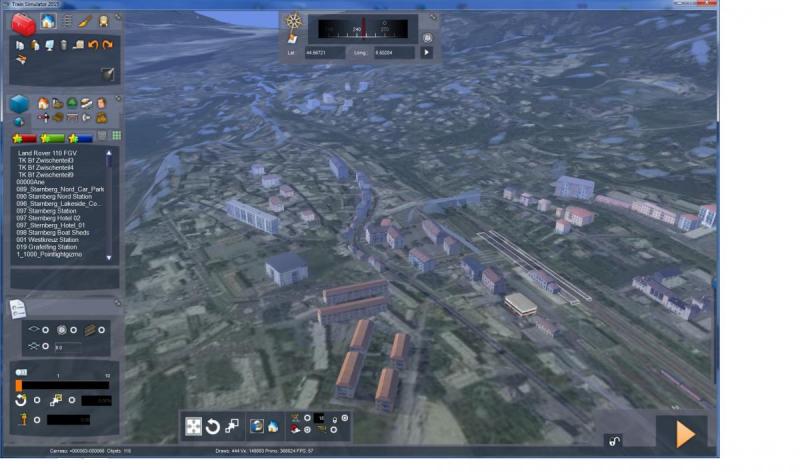
Task: Select TK Bf Zwischenteil3 in list
Action: [46, 160]
